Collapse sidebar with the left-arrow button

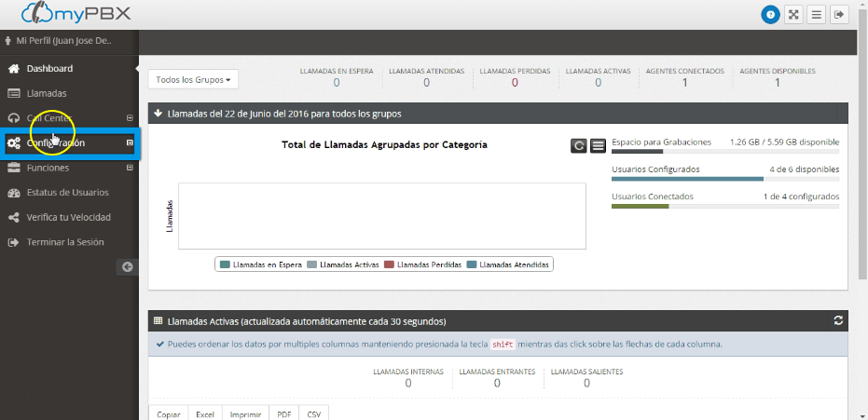128,266
